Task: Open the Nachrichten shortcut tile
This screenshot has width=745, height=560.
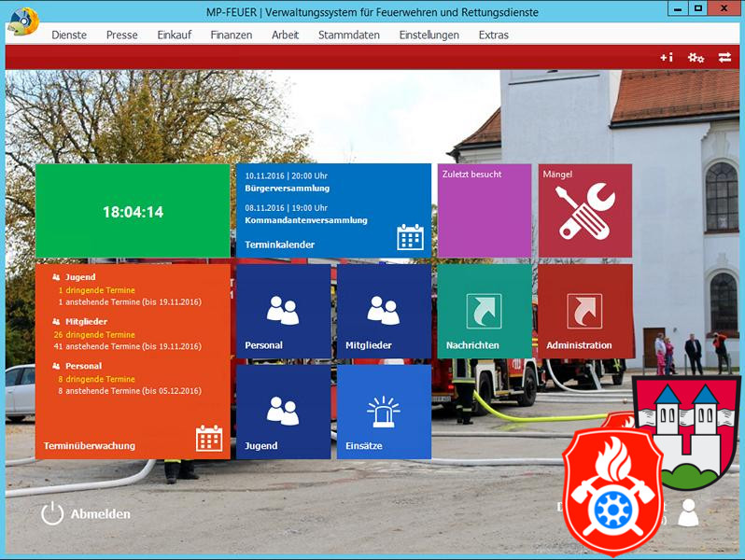Action: (484, 312)
